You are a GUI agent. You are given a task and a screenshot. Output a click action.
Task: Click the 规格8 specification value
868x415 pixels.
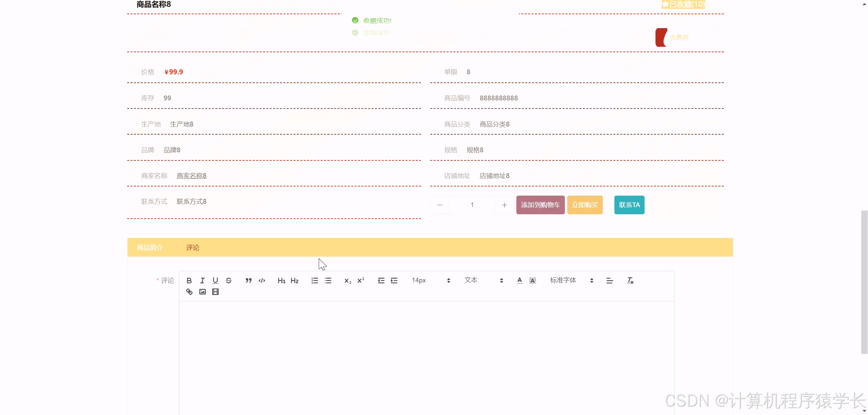click(475, 150)
